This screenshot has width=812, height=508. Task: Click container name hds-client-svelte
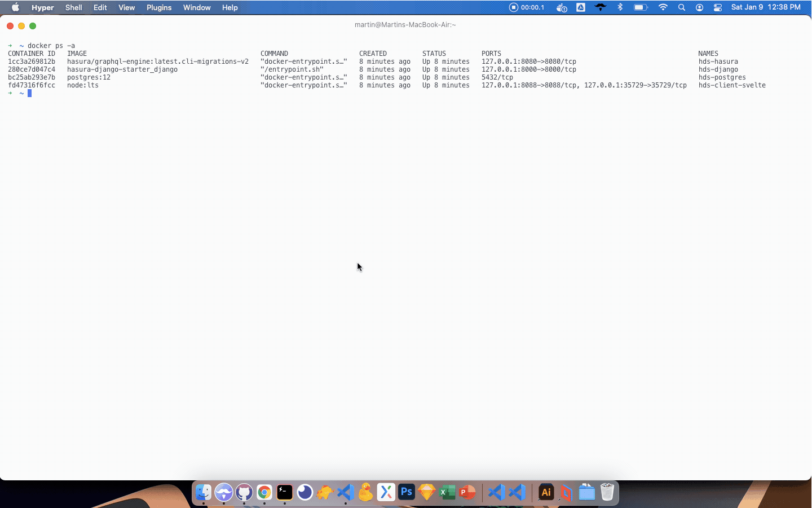click(732, 85)
